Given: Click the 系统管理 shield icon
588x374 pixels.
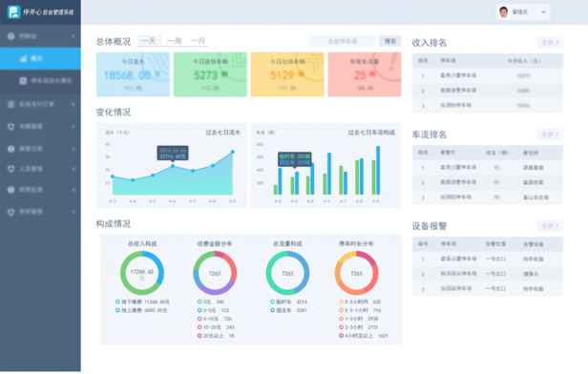Looking at the screenshot, I should pyautogui.click(x=10, y=212).
